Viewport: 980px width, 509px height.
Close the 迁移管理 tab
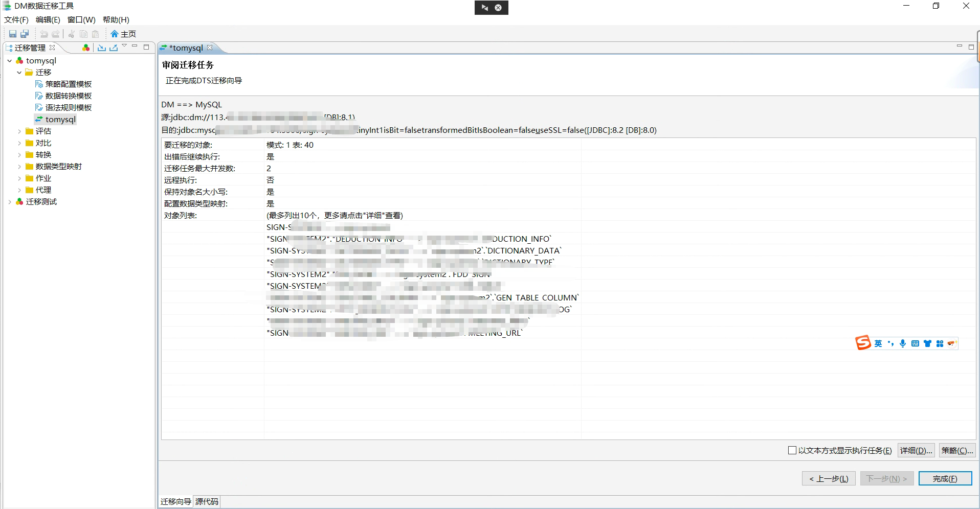(x=52, y=48)
